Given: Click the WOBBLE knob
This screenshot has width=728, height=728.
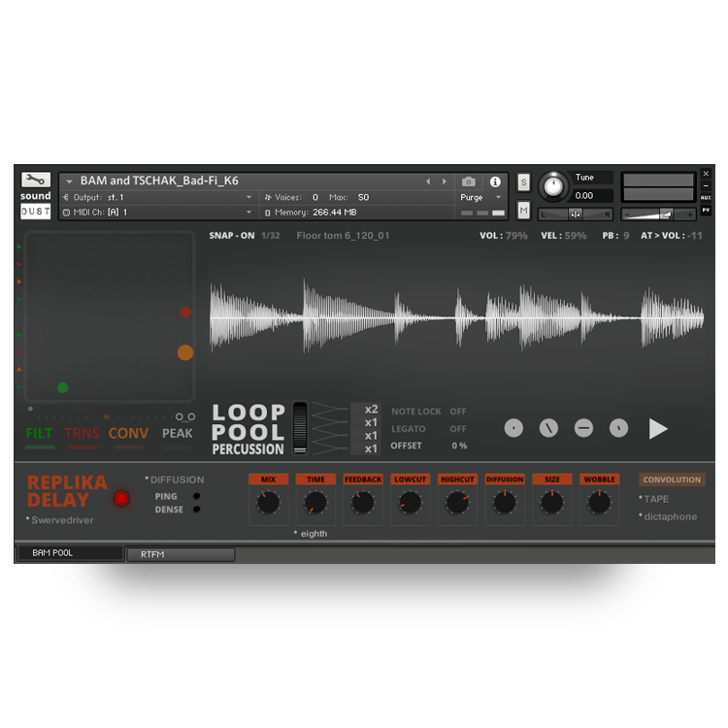Looking at the screenshot, I should [599, 503].
